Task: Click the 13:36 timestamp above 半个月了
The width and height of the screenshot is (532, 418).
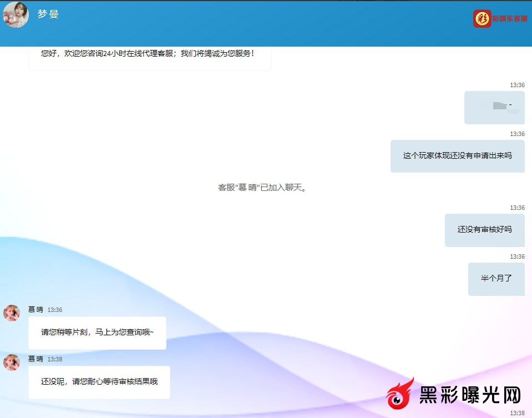Action: pos(517,256)
